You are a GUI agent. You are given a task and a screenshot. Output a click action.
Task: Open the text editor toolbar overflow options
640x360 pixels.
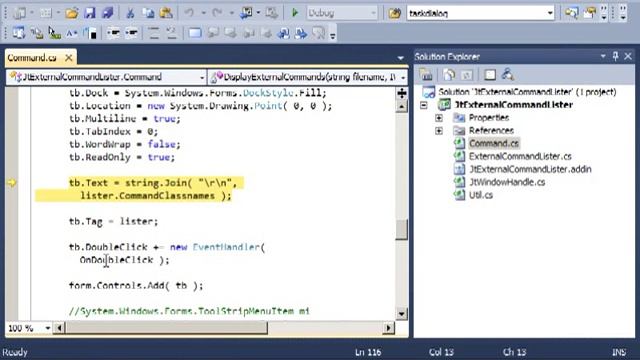(x=333, y=36)
